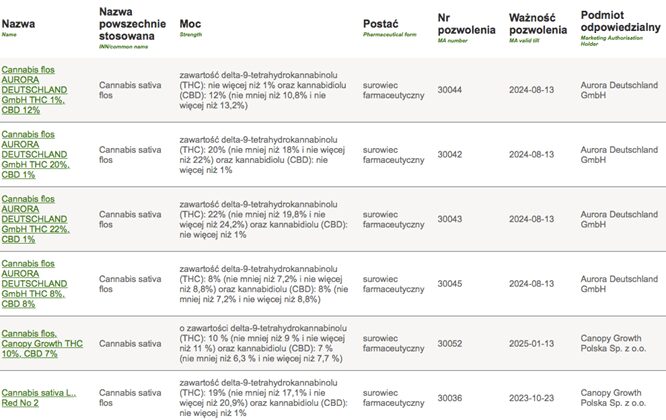Select Canopy Growth Polska holder in Red No 2 row

tap(613, 398)
